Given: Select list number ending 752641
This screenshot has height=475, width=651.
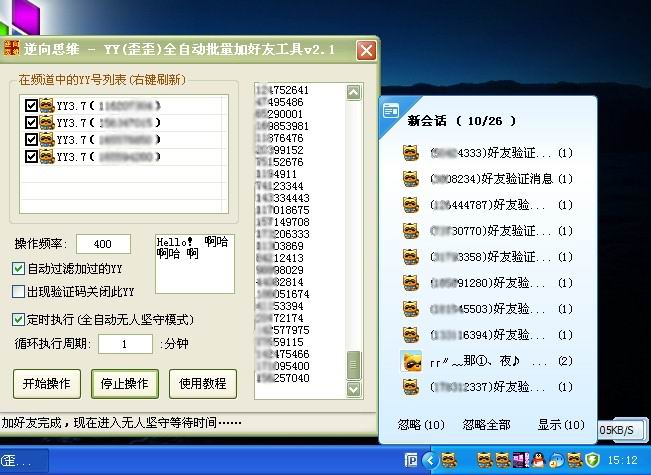Looking at the screenshot, I should 282,90.
